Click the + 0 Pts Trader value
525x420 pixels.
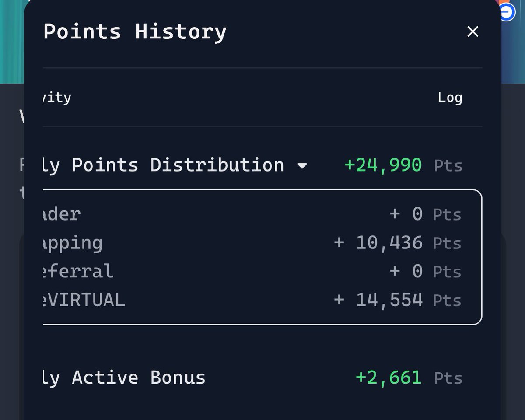(x=425, y=214)
